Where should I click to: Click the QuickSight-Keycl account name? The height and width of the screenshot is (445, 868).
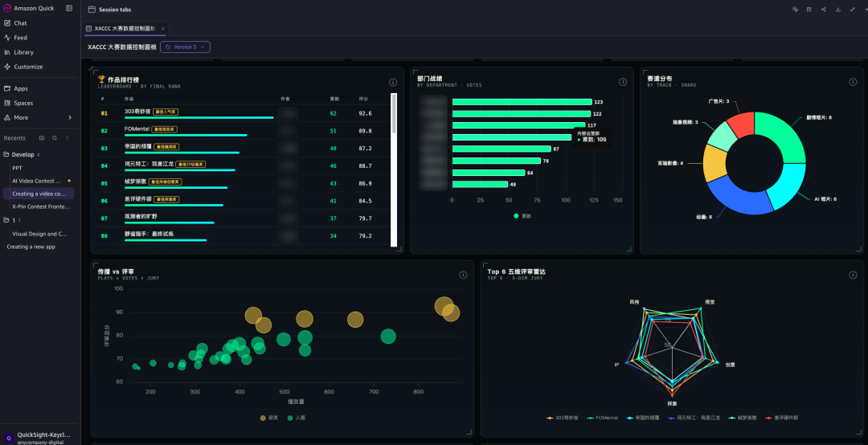[44, 435]
